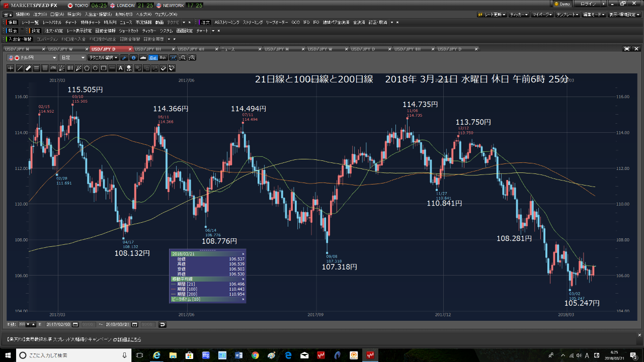Screen dimensions: 644x362
Task: Select the ellipse drawing tool
Action: (95, 68)
